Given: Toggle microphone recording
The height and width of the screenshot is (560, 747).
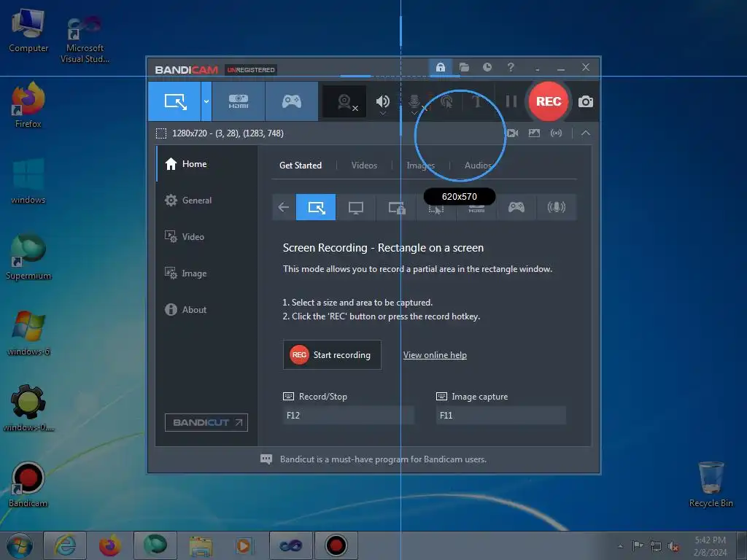Looking at the screenshot, I should [x=414, y=101].
